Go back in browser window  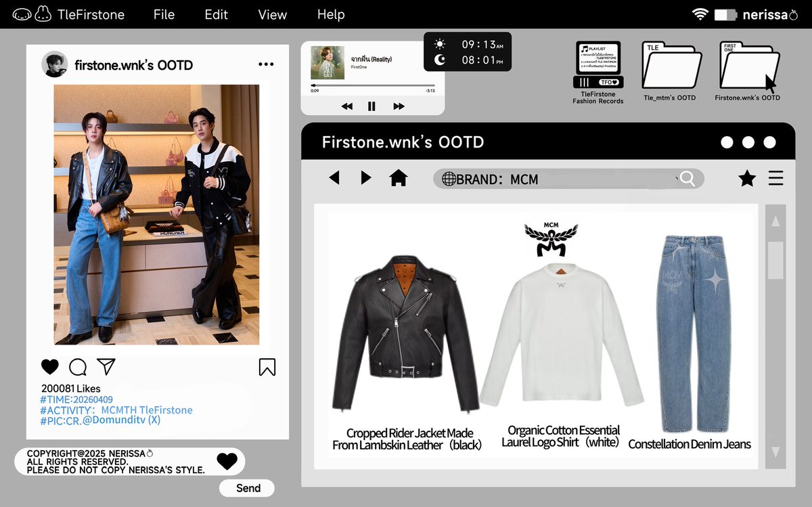point(334,178)
